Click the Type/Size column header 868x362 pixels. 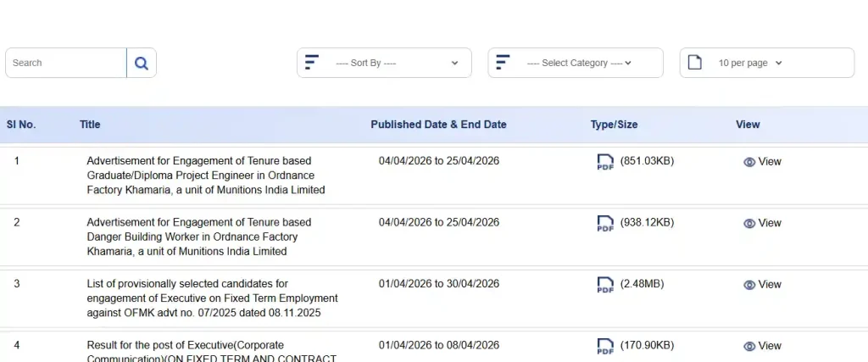click(614, 125)
